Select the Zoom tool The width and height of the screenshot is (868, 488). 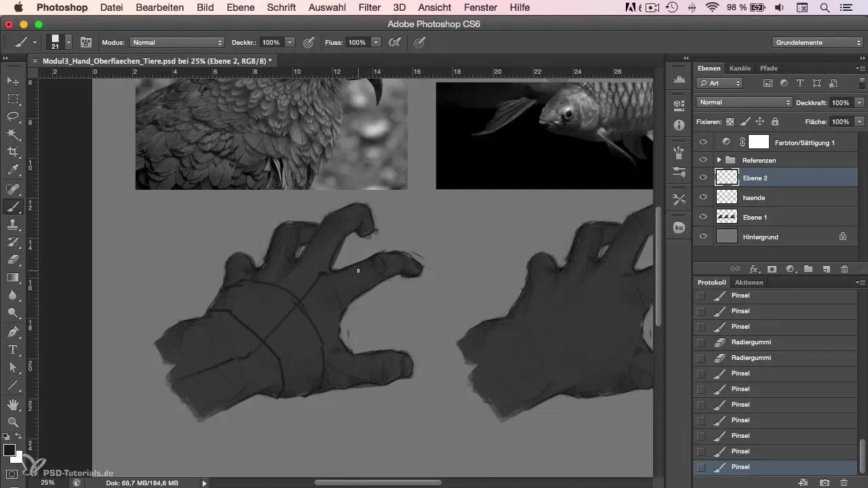point(13,422)
